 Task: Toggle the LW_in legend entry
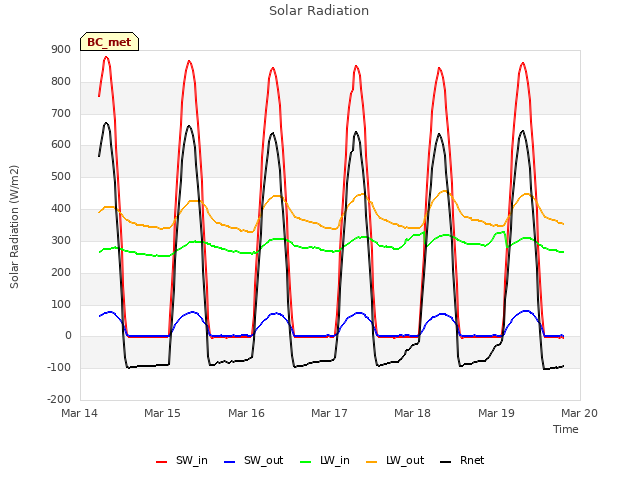(x=325, y=461)
